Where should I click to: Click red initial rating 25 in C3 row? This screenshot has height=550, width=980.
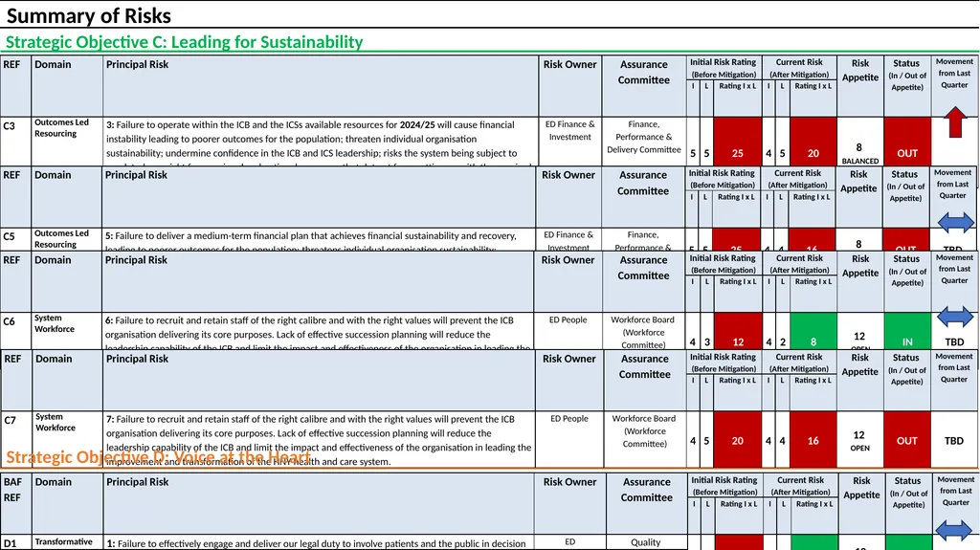[x=738, y=142]
